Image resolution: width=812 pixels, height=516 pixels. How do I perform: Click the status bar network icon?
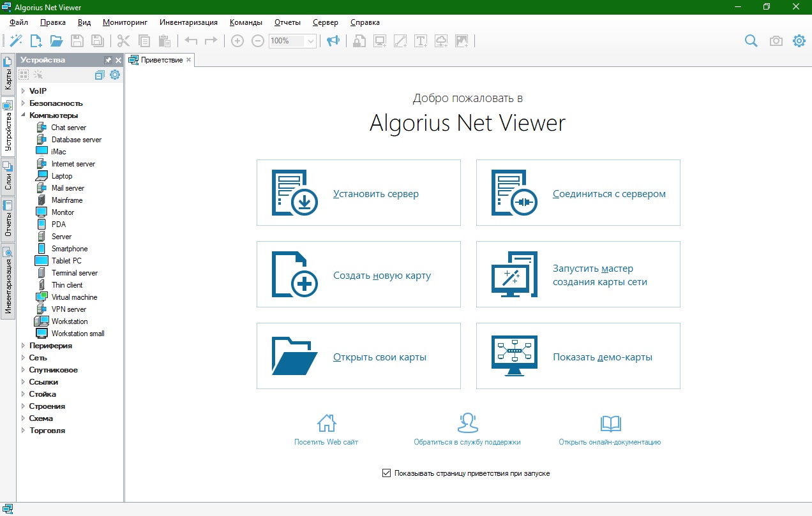click(x=8, y=509)
